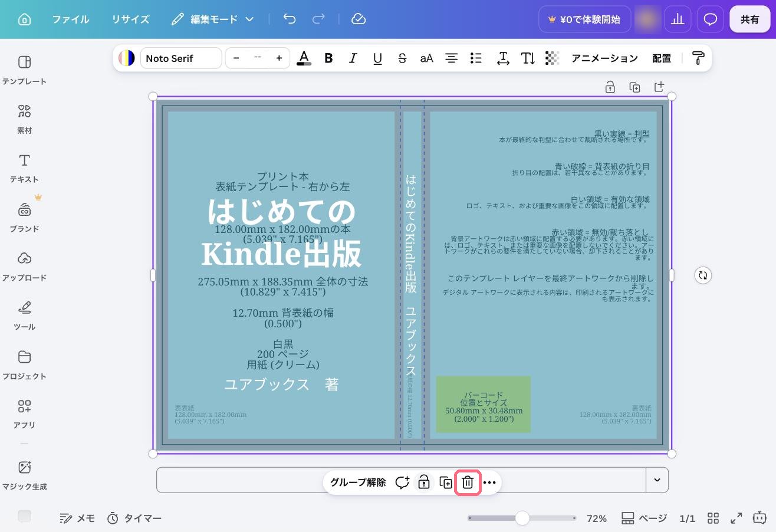Open the ツール sidebar panel

pos(24,316)
